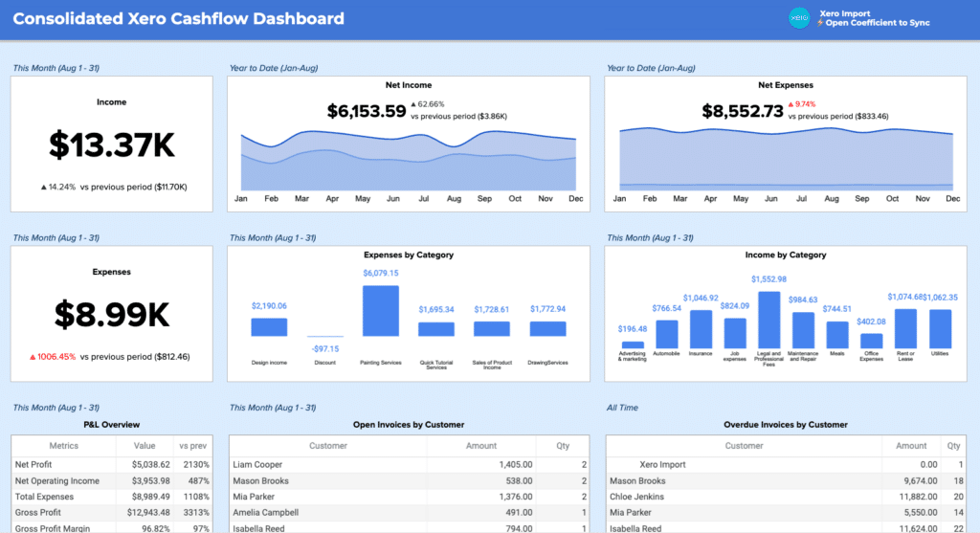Click the vs prev column header

click(192, 446)
